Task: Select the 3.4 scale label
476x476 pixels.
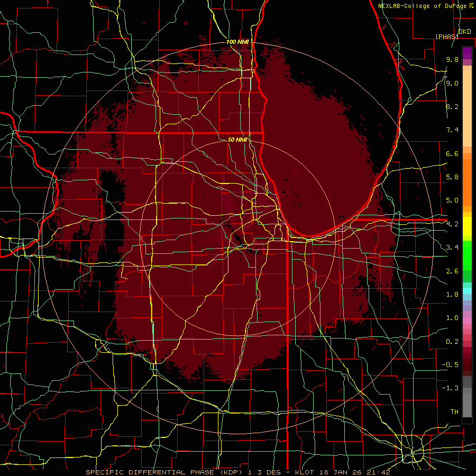Action: tap(452, 248)
